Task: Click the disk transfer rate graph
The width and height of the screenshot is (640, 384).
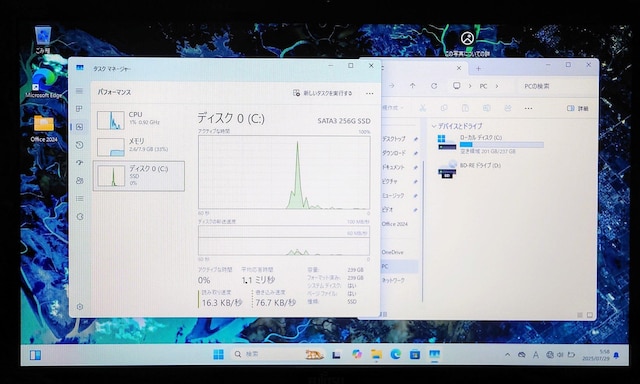Action: (x=284, y=241)
